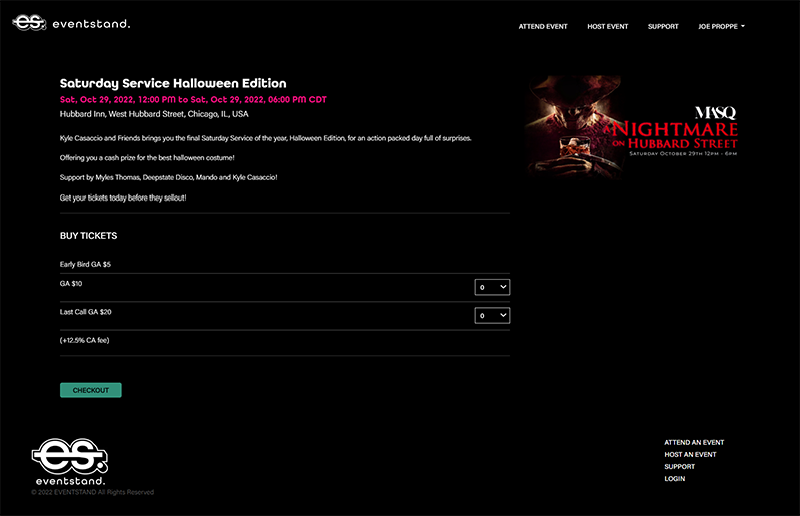The image size is (800, 516).
Task: Click the +12.5% CA fee note
Action: (84, 340)
